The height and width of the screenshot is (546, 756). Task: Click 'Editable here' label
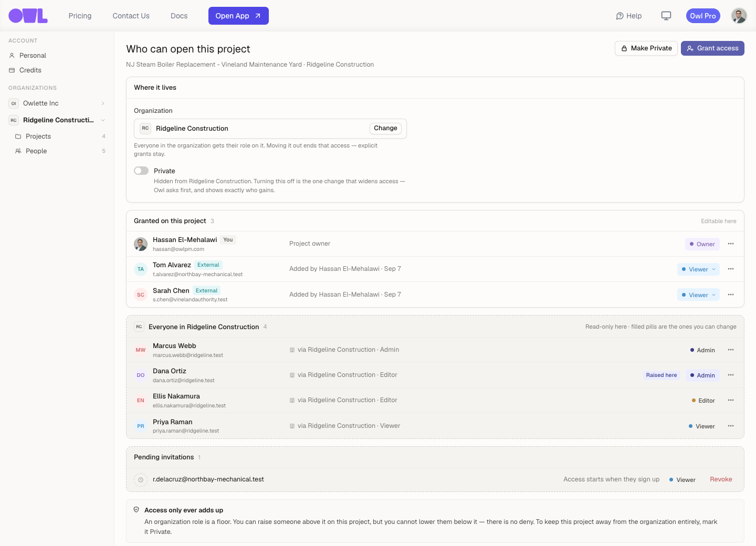point(719,221)
